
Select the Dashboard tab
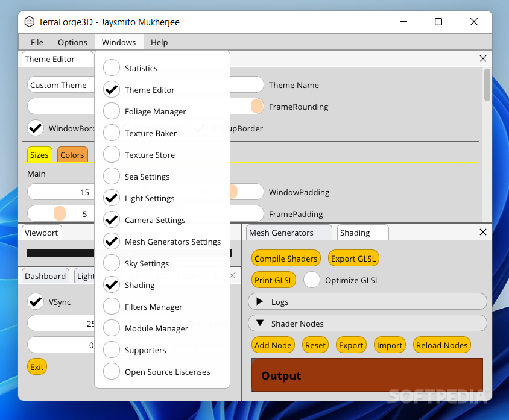(45, 276)
